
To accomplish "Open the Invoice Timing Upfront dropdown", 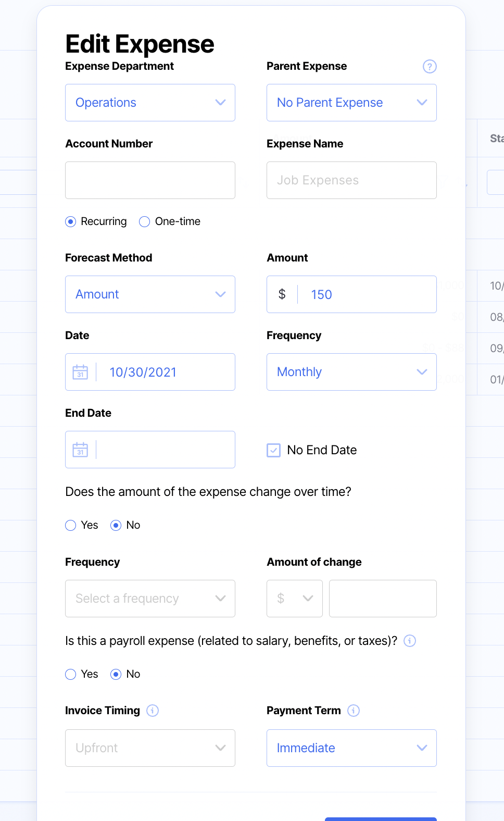I will tap(150, 748).
